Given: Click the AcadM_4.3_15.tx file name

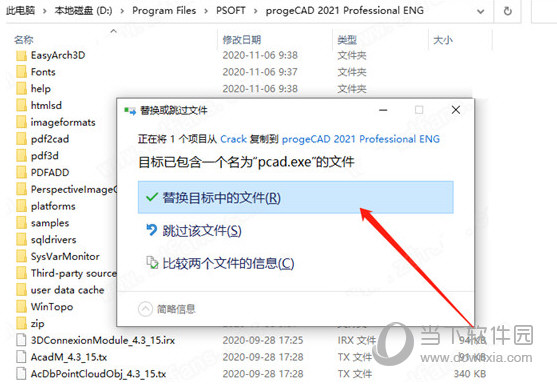Looking at the screenshot, I should [69, 357].
